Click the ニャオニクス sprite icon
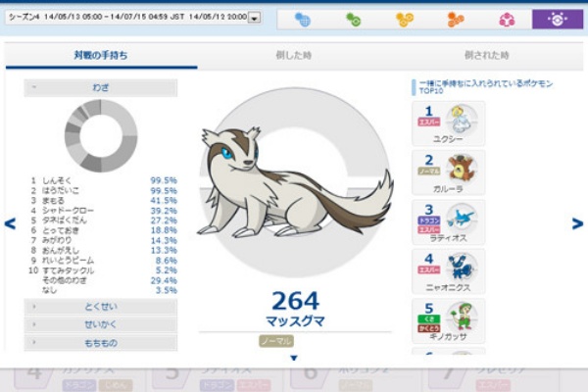The width and height of the screenshot is (588, 392). click(462, 268)
